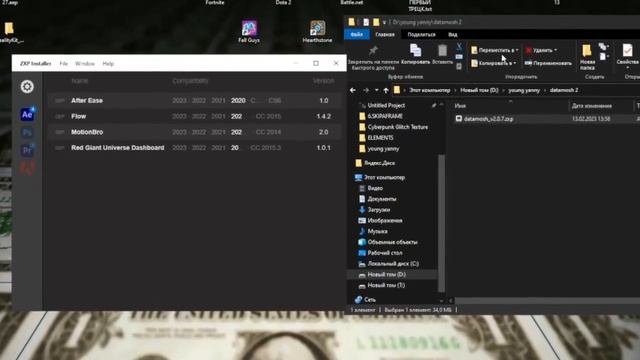Go back in Explorer navigation
The image size is (640, 360).
point(353,90)
